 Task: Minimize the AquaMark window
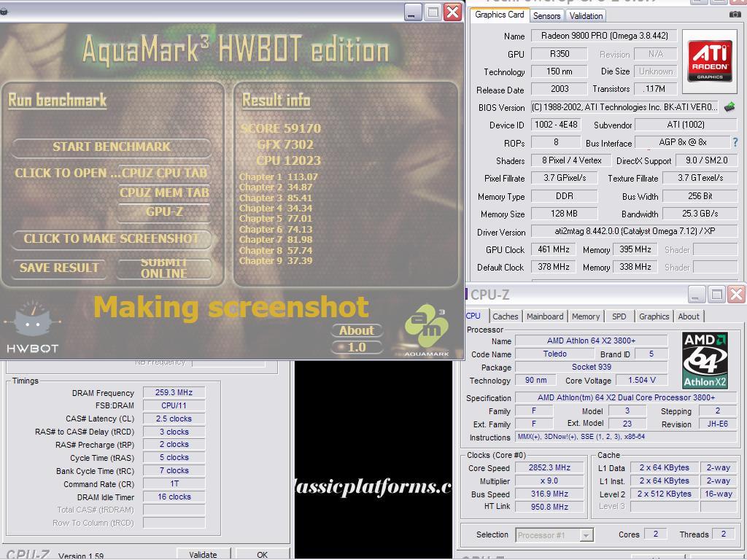click(x=413, y=12)
